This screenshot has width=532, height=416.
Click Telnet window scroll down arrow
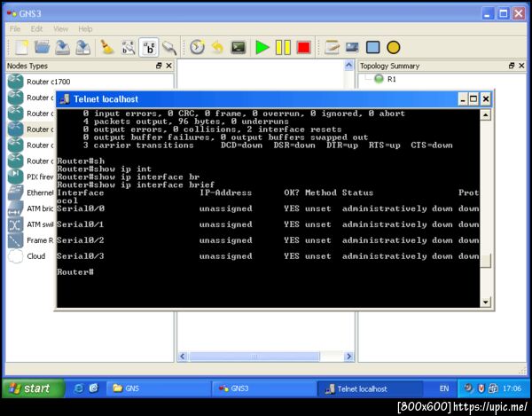point(486,302)
